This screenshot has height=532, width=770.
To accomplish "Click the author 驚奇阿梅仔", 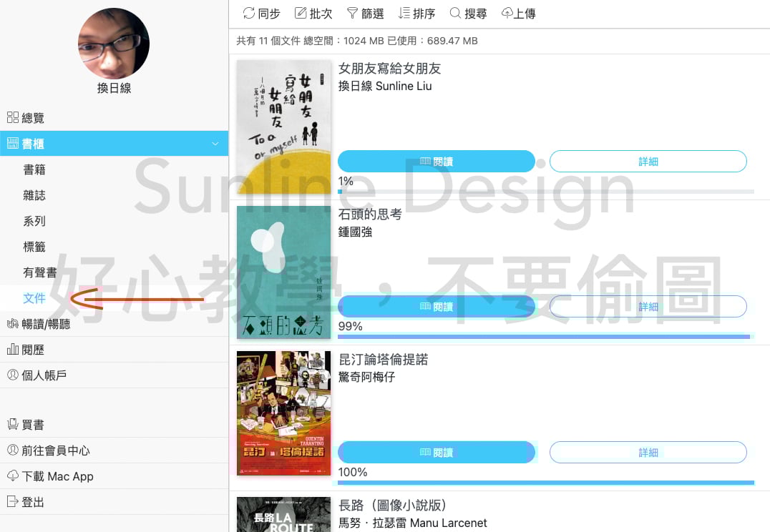I will (x=367, y=377).
